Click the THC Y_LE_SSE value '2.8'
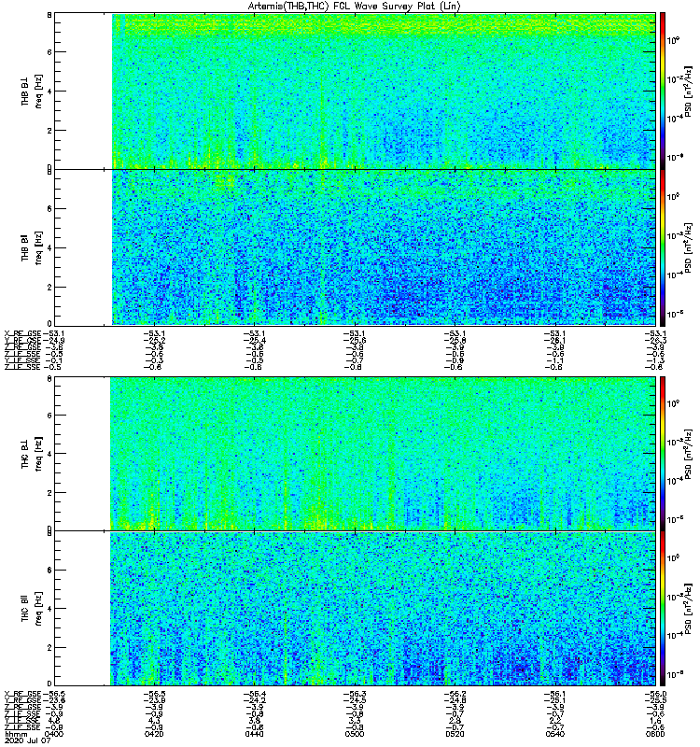The height and width of the screenshot is (747, 700). pyautogui.click(x=455, y=721)
